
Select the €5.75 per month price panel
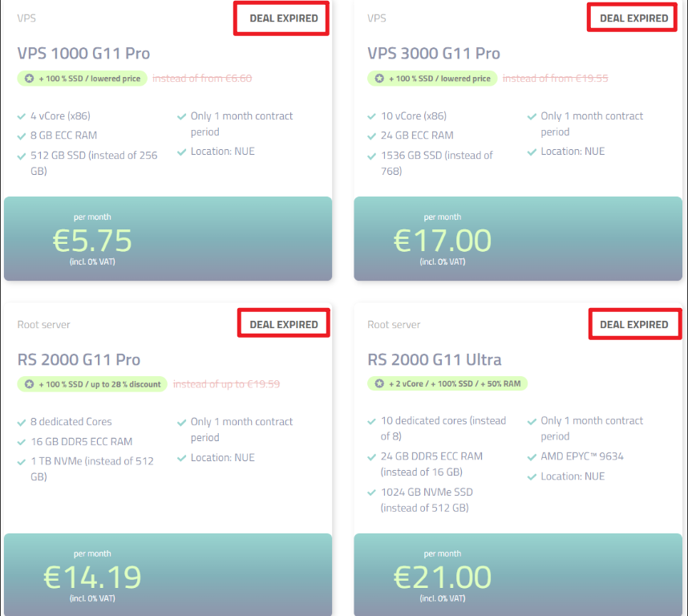168,239
